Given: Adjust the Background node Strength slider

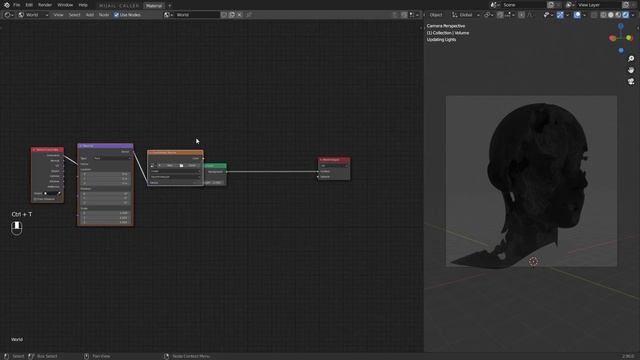Looking at the screenshot, I should point(215,182).
